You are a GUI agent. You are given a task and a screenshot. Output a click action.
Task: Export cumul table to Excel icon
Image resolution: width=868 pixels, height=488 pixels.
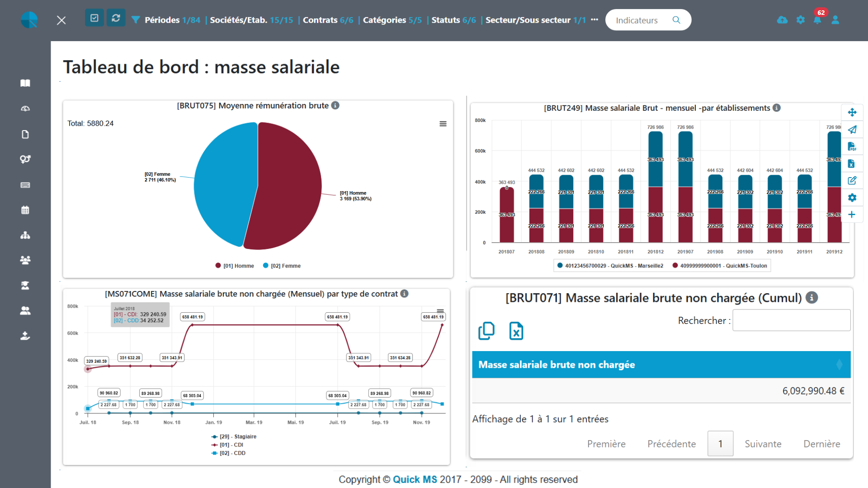pos(516,331)
